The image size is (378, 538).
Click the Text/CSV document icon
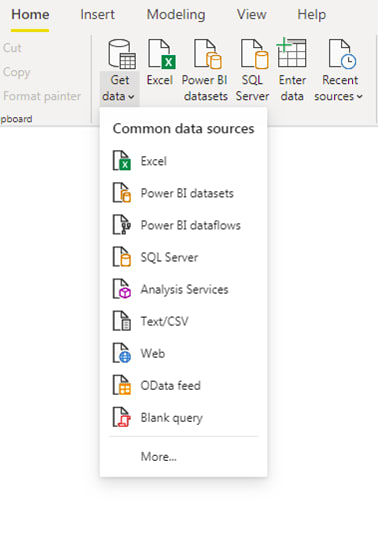tap(122, 320)
